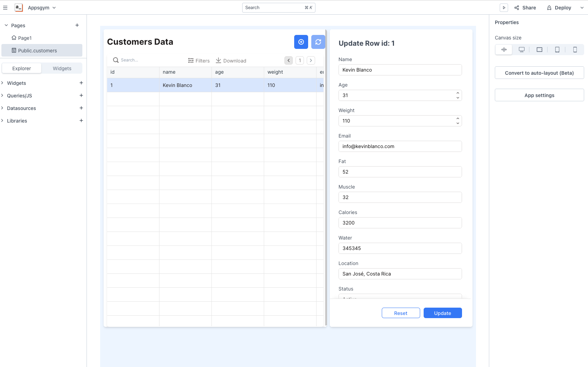This screenshot has height=367, width=588.
Task: Click the Reset button
Action: (401, 313)
